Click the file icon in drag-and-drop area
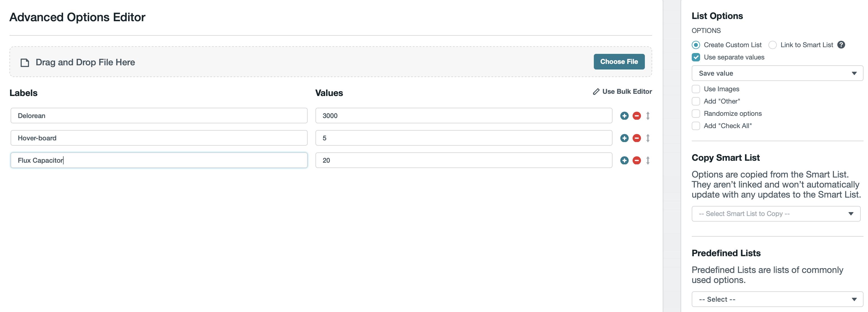868x312 pixels. (x=24, y=62)
